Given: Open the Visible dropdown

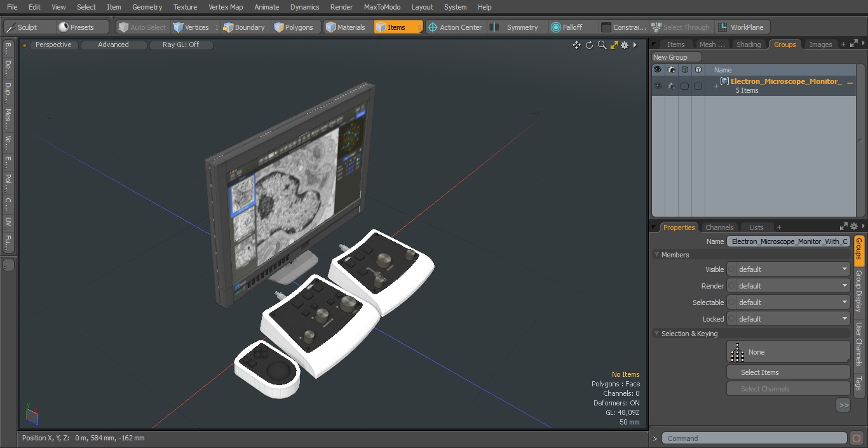Looking at the screenshot, I should click(793, 269).
